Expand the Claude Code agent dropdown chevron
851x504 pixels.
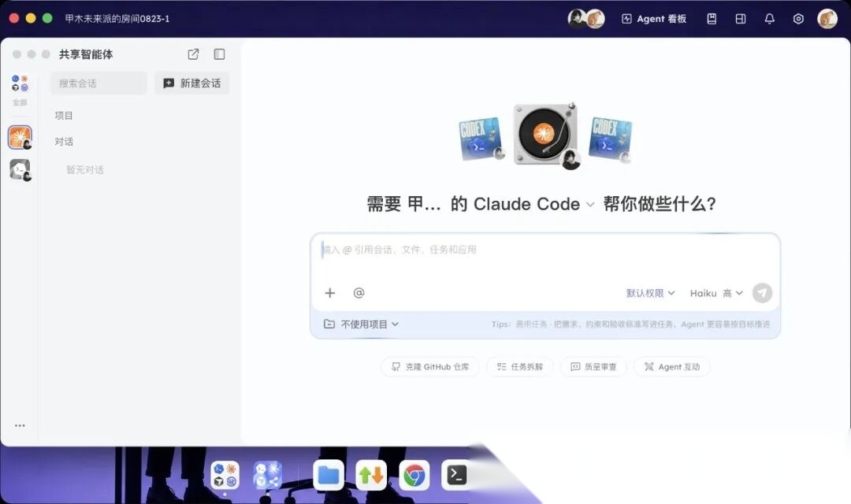pyautogui.click(x=590, y=205)
